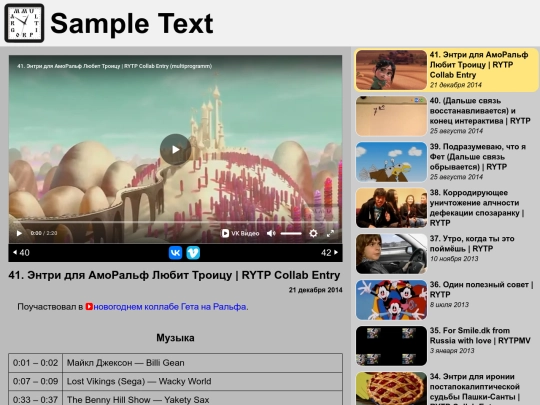Open title 35. For Smile.dk from Russia with love
The width and height of the screenshot is (540, 405).
[x=480, y=335]
